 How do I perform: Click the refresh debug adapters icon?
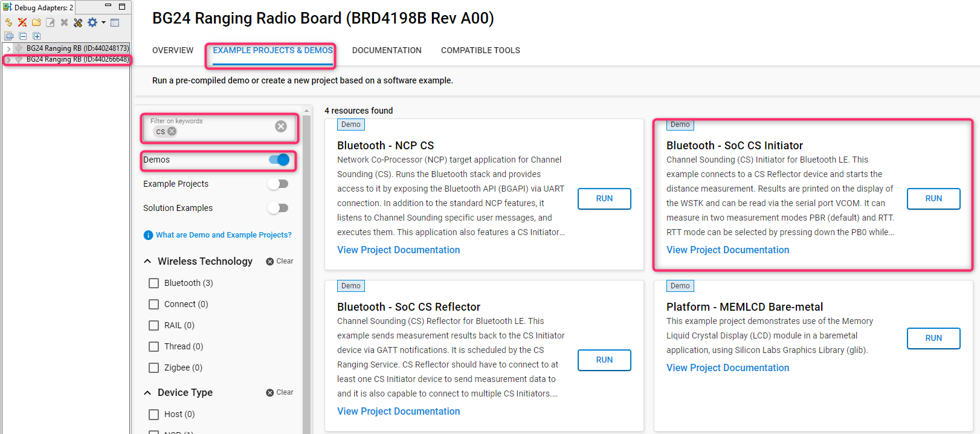[8, 22]
